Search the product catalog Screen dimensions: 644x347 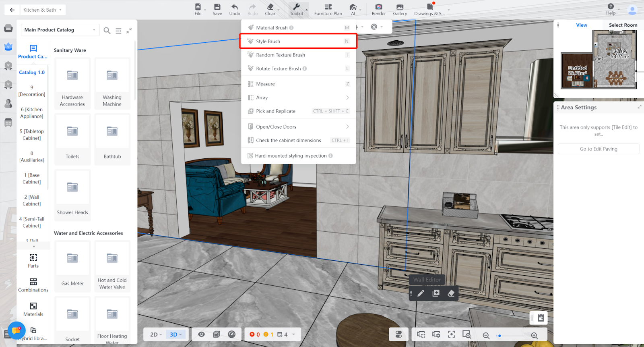click(x=107, y=31)
